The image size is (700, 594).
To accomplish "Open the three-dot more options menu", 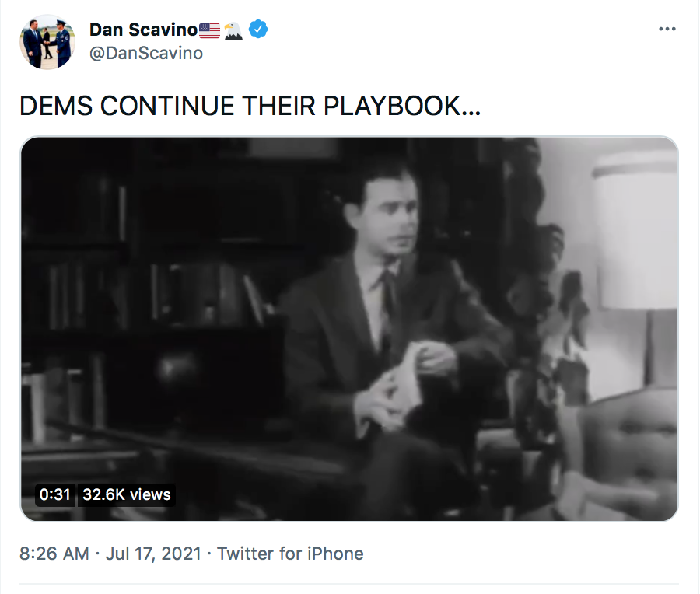I will (667, 29).
